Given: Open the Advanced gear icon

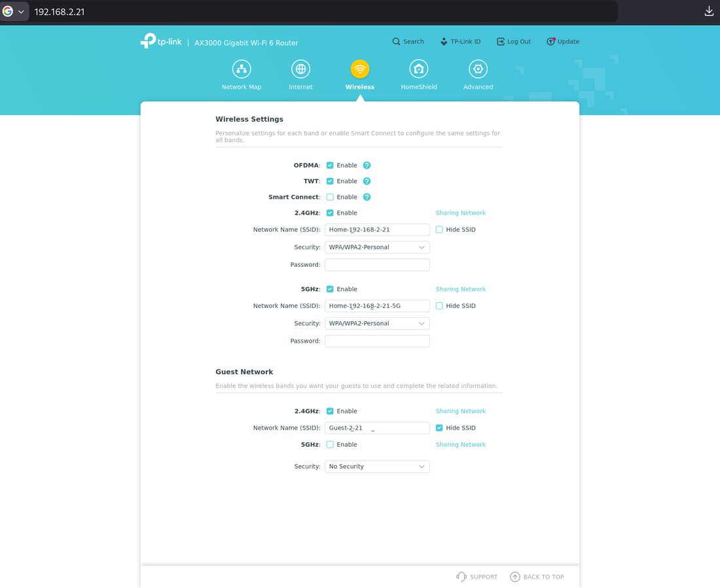Looking at the screenshot, I should (x=478, y=69).
